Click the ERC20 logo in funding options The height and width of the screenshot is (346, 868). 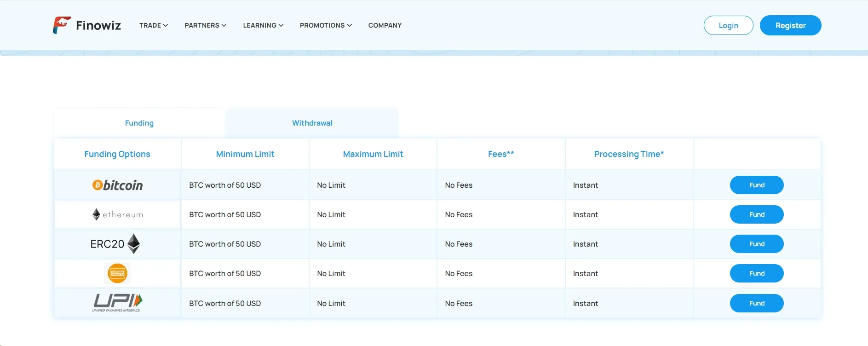(x=115, y=244)
